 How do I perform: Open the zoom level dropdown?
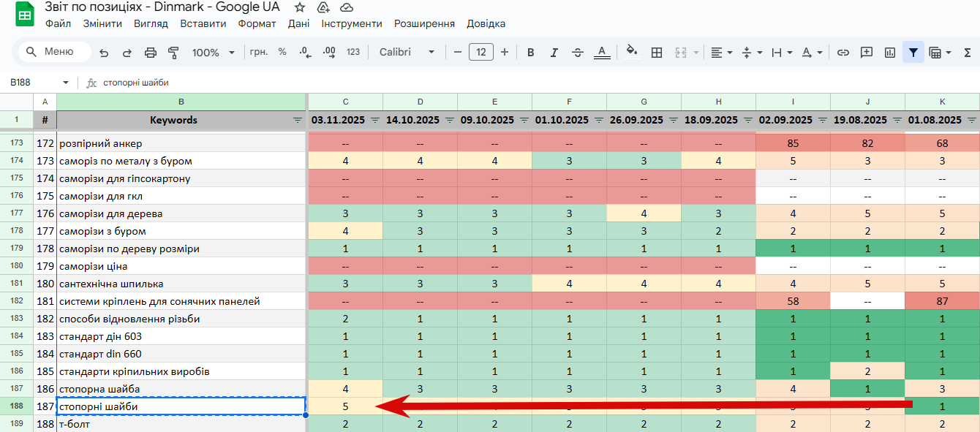[213, 53]
